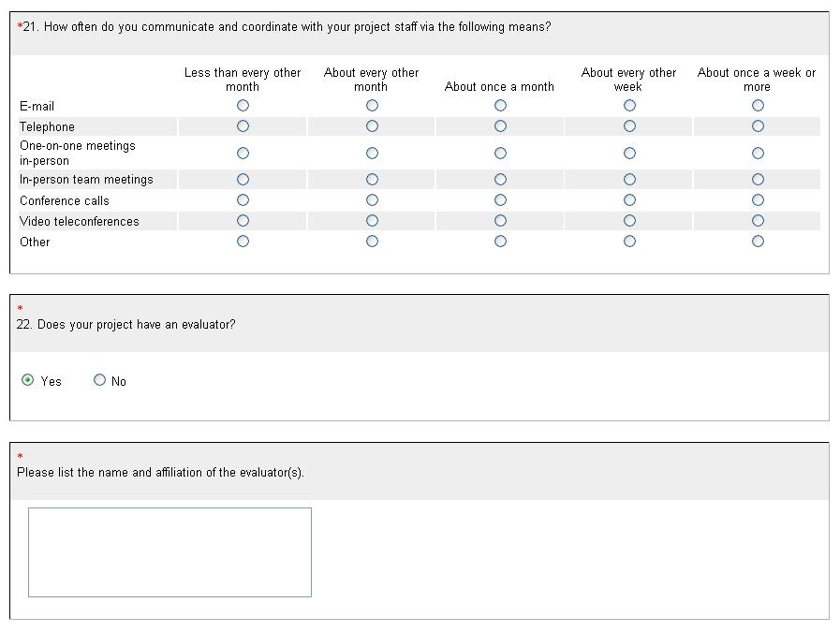The height and width of the screenshot is (632, 840).
Task: Pick One-on-one meetings 'About every other month'
Action: 372,153
